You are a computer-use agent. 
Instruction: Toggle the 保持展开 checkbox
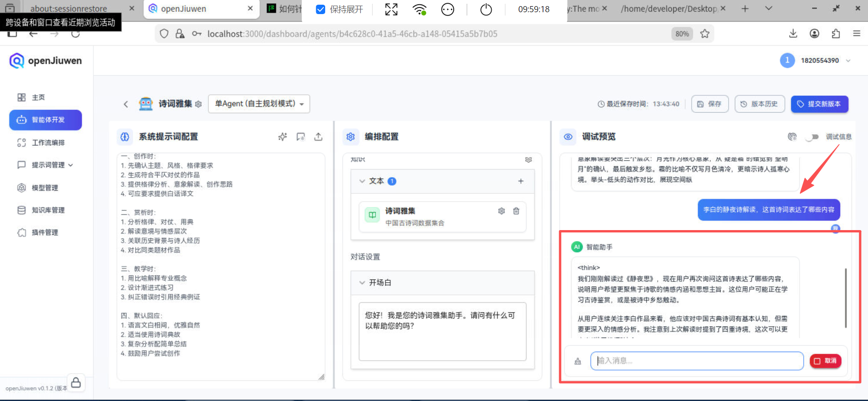click(320, 9)
